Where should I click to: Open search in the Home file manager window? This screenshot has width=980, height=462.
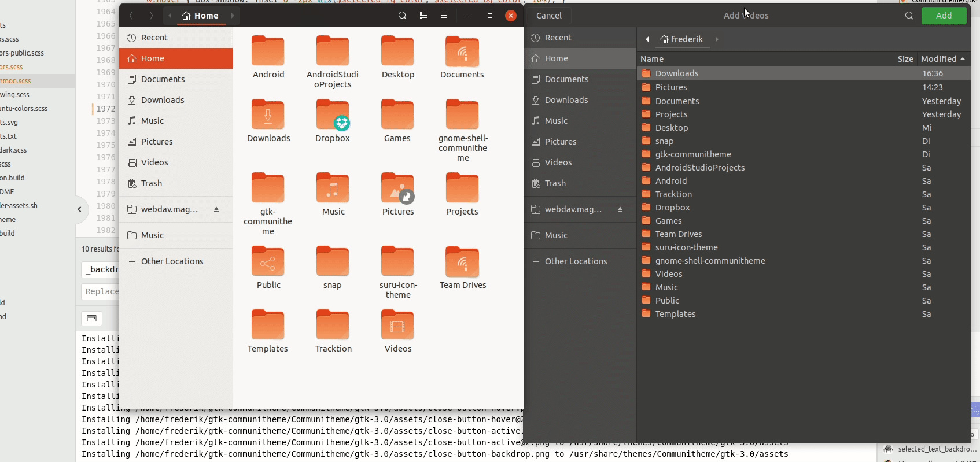pyautogui.click(x=403, y=16)
